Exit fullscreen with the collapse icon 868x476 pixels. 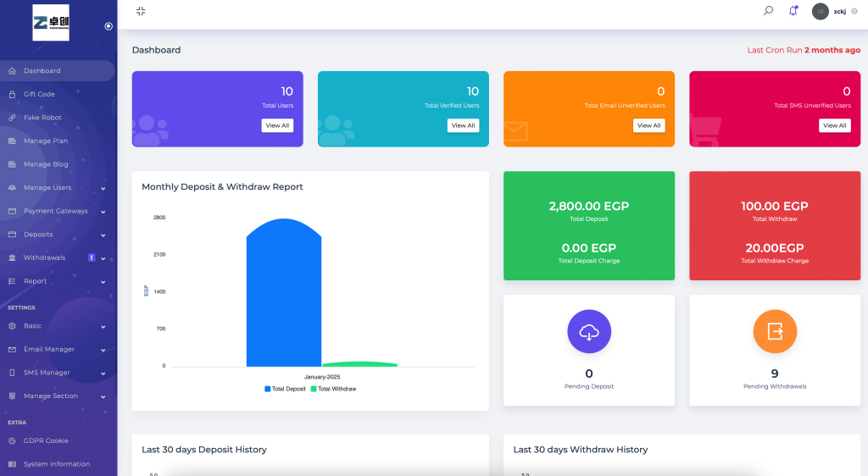pyautogui.click(x=141, y=11)
